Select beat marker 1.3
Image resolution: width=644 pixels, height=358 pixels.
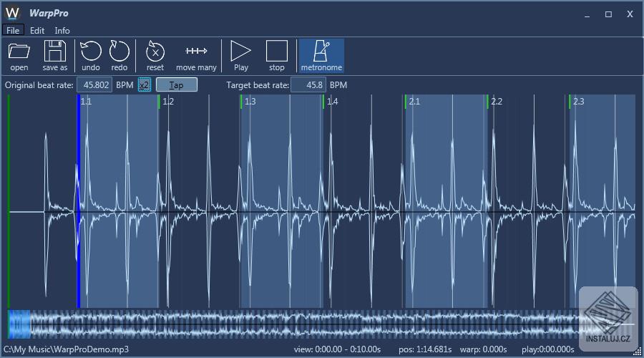pos(250,102)
